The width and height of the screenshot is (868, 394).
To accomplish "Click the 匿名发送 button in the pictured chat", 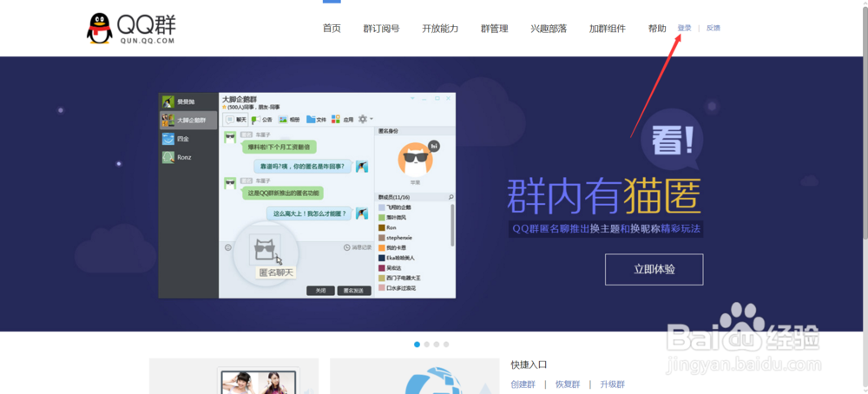I will tap(354, 291).
